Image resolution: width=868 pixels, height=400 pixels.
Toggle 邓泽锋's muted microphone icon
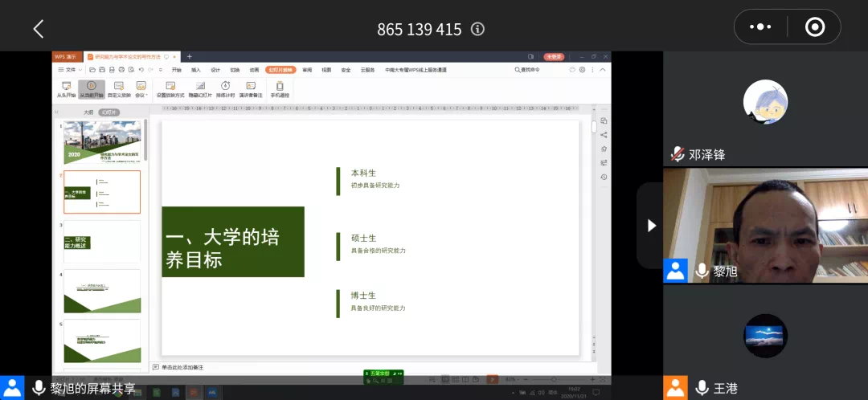678,154
